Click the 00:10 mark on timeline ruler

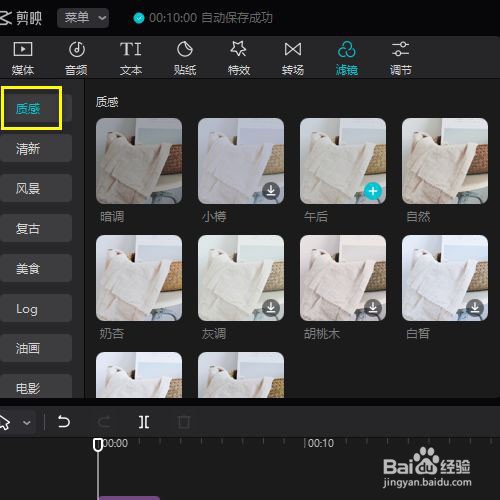coord(320,443)
